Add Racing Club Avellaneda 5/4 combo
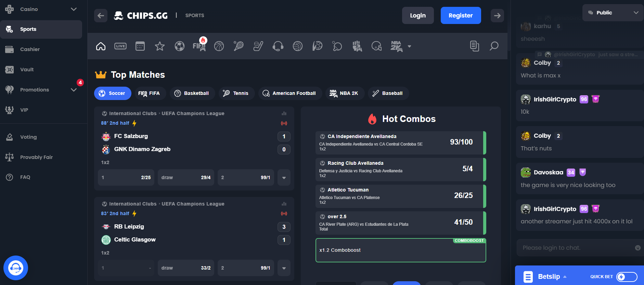 [401, 170]
